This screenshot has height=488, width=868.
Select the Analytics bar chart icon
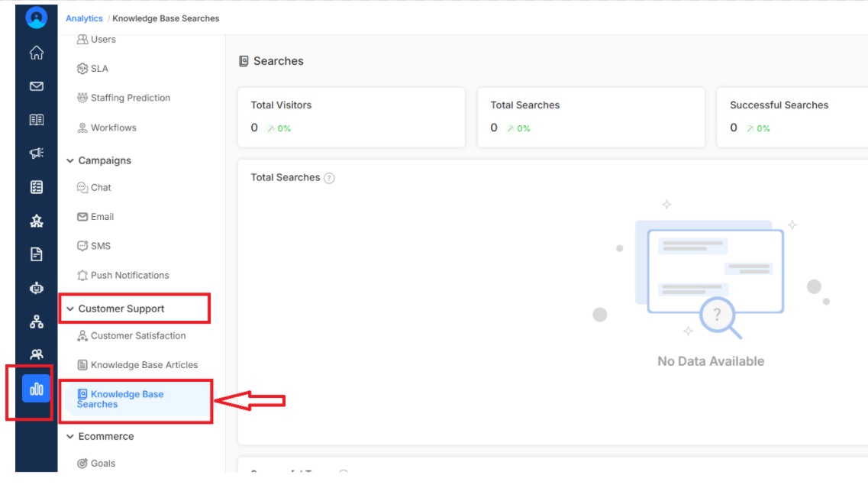pyautogui.click(x=37, y=389)
